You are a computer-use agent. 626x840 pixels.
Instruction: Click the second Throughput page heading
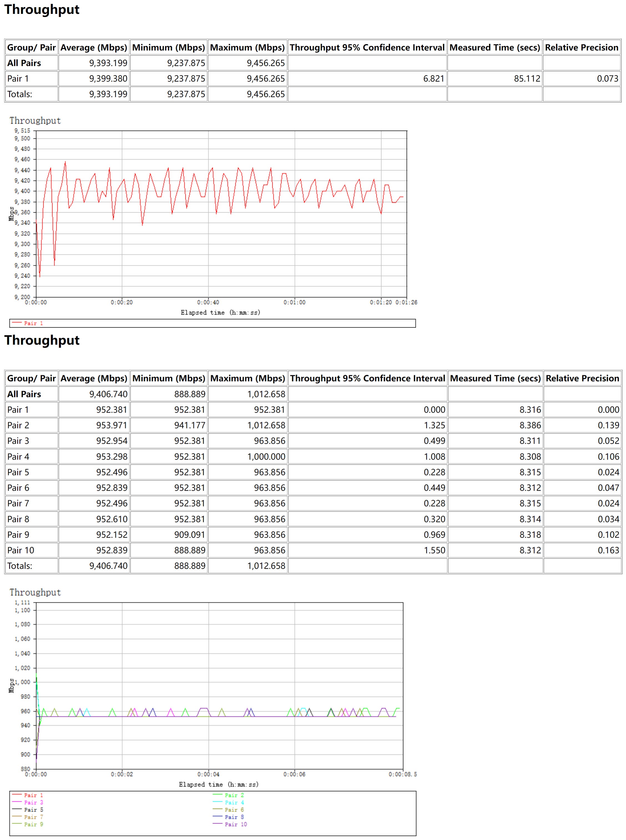(x=42, y=340)
